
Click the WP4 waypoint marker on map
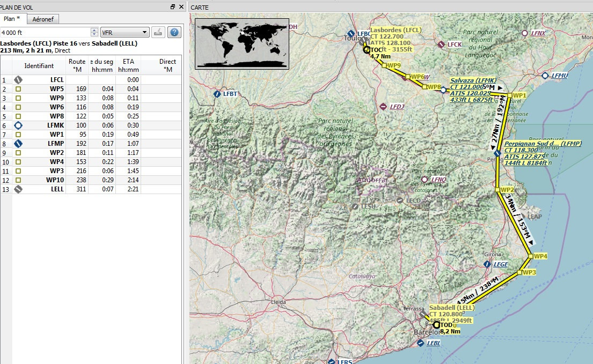[530, 256]
